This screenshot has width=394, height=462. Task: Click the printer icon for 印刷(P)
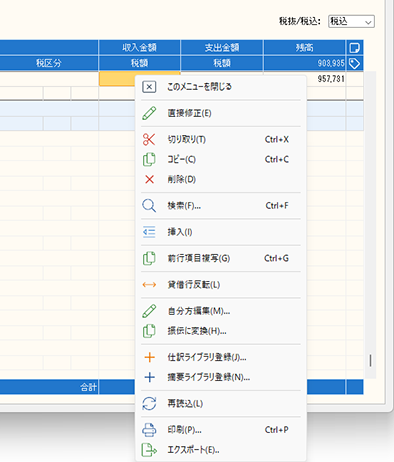coord(149,430)
